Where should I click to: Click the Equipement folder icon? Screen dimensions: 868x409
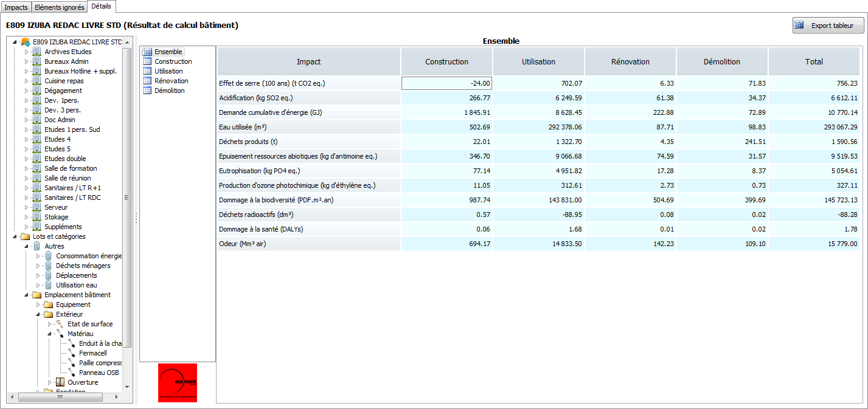pos(49,304)
